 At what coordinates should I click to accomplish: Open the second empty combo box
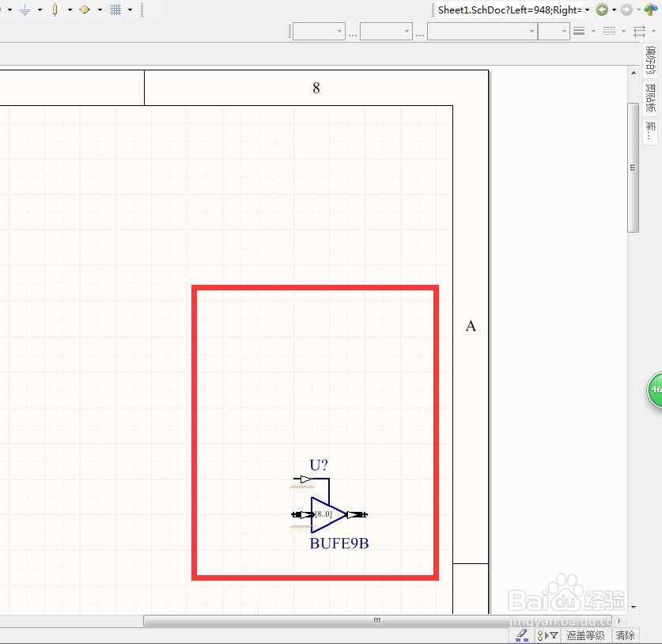(386, 31)
